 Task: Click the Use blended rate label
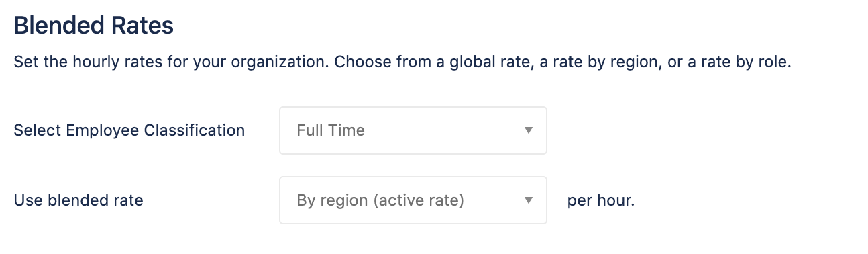pos(78,200)
